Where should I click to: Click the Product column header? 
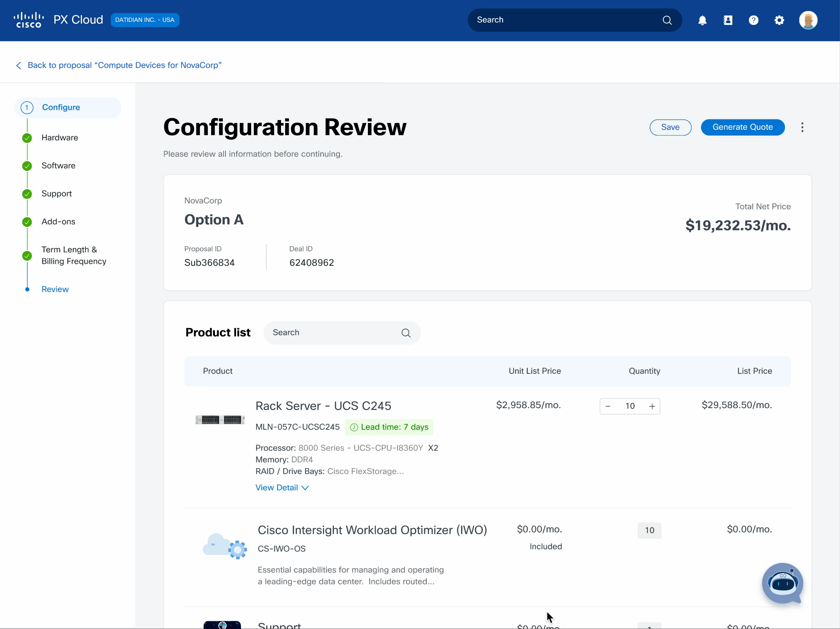(218, 371)
